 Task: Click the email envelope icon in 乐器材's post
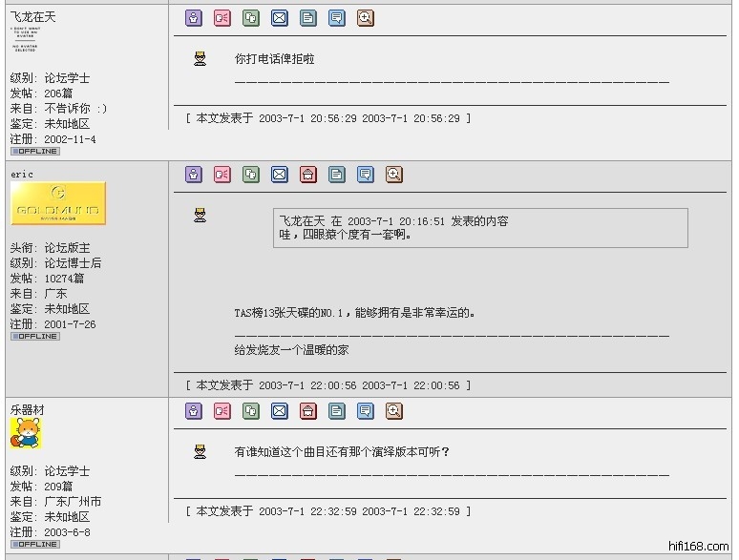[x=279, y=411]
